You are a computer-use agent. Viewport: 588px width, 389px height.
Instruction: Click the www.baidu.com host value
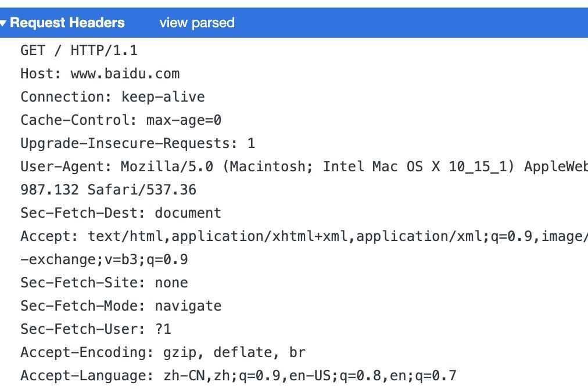(126, 74)
